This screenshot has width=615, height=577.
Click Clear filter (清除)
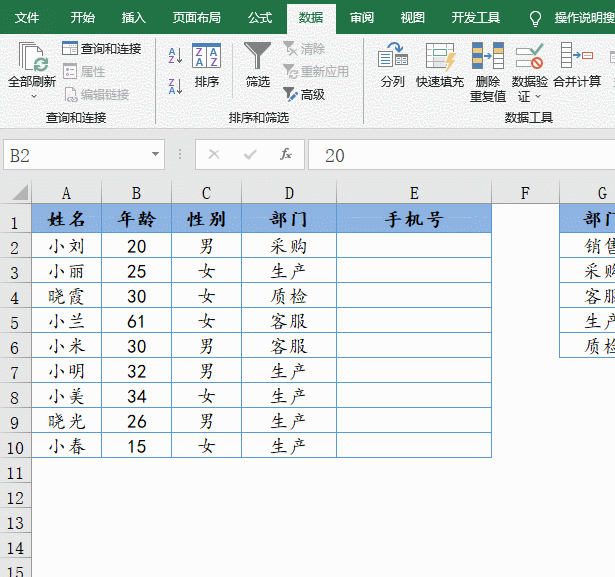coord(304,49)
